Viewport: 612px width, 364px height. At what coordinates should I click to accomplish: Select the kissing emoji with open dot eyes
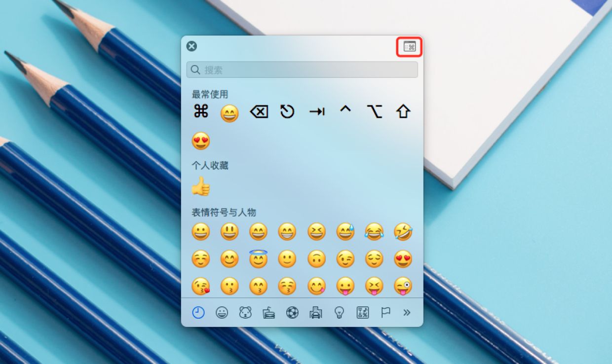tap(229, 286)
